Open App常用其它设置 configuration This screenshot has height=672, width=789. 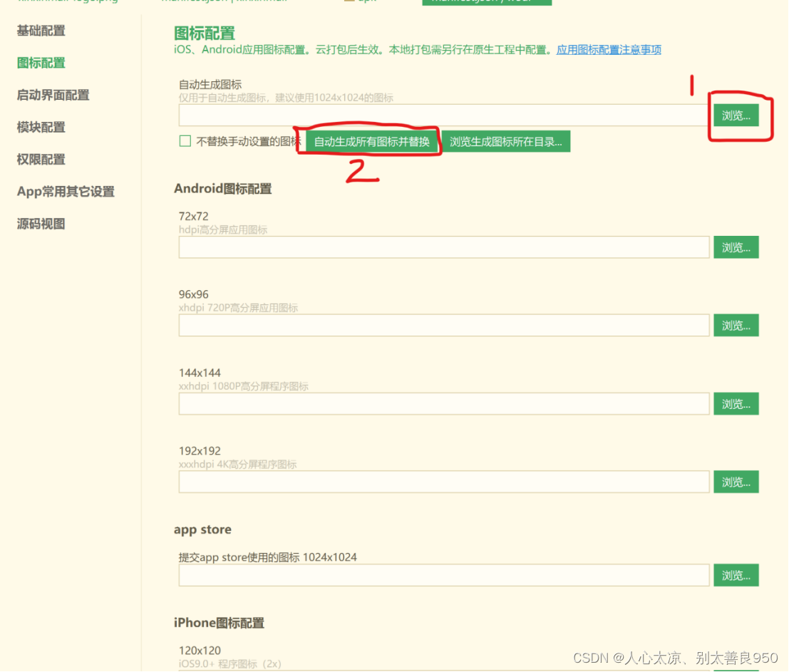click(65, 191)
